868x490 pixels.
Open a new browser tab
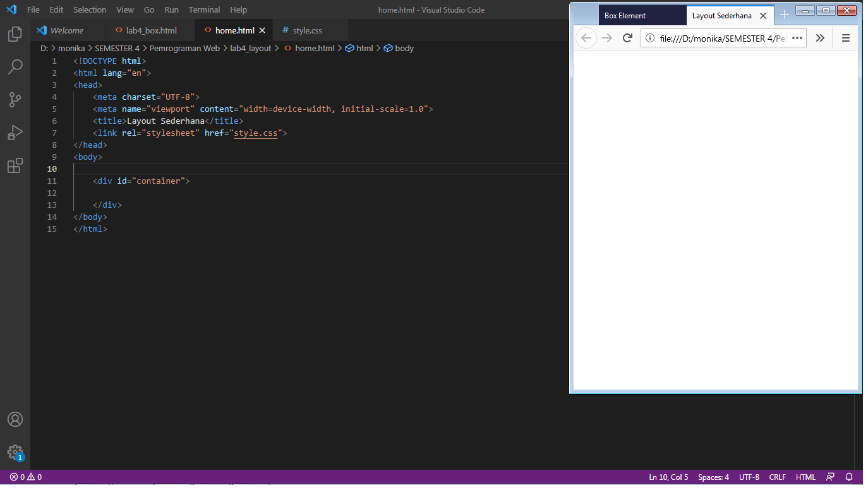coord(785,15)
